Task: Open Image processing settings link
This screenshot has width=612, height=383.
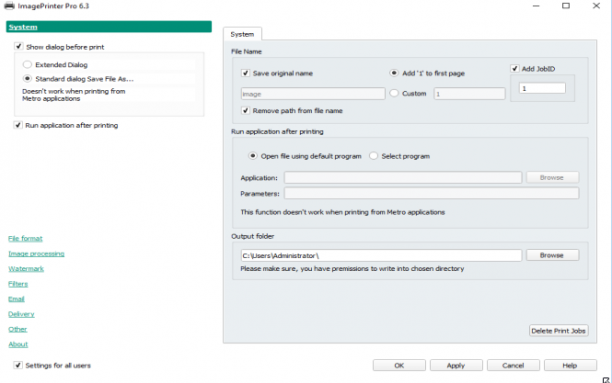Action: (x=36, y=254)
